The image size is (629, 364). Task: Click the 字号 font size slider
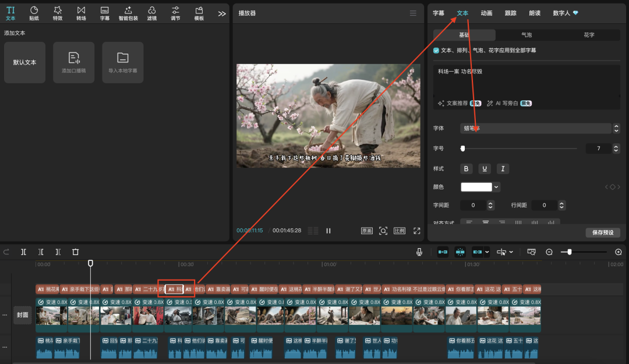tap(518, 149)
